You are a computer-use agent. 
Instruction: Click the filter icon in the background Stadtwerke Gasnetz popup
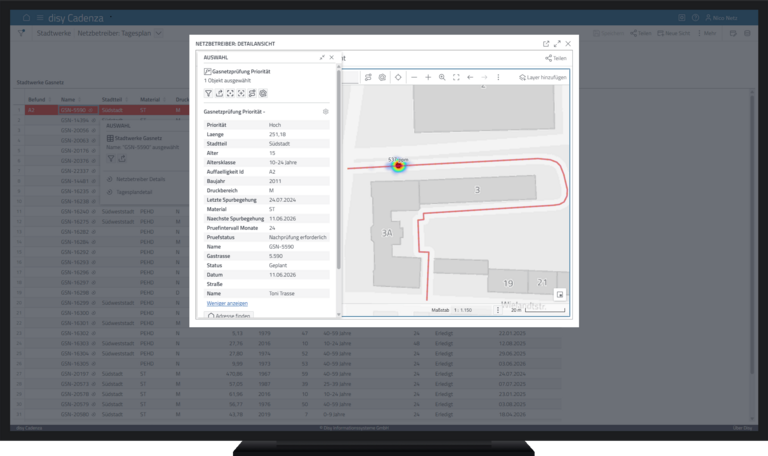(x=111, y=159)
